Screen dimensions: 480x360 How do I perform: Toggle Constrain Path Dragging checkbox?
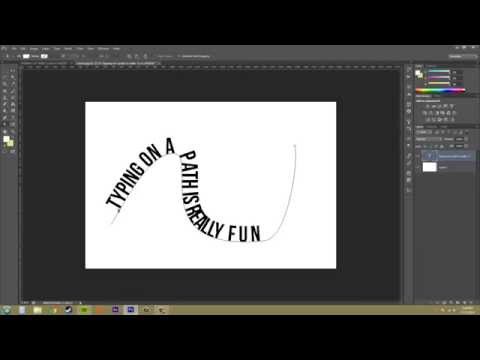coord(180,56)
